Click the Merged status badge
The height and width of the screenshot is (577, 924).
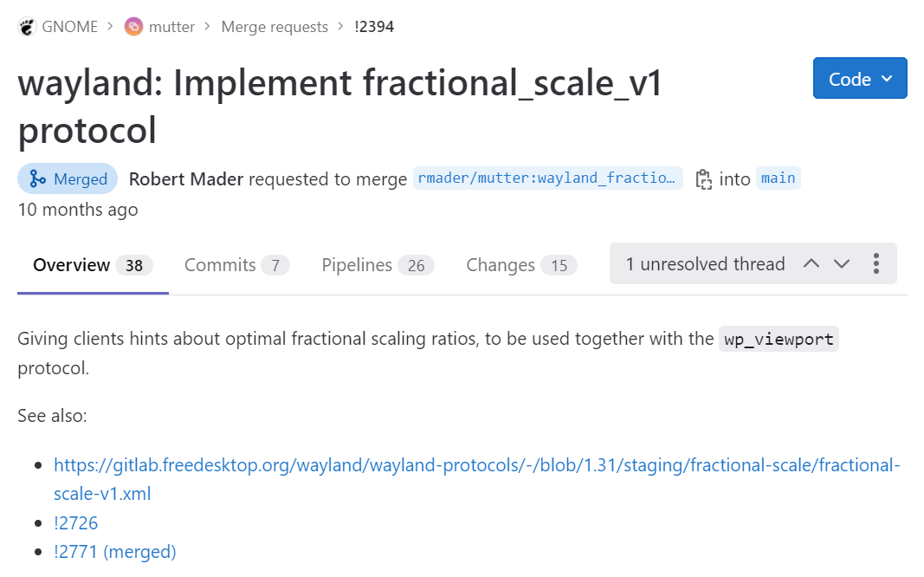pyautogui.click(x=68, y=178)
